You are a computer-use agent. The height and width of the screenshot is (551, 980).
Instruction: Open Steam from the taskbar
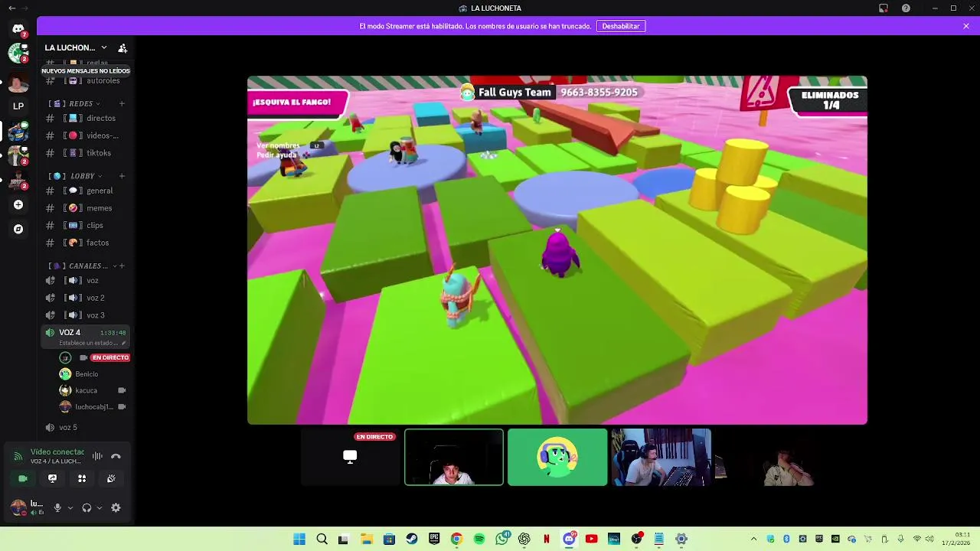pyautogui.click(x=412, y=539)
